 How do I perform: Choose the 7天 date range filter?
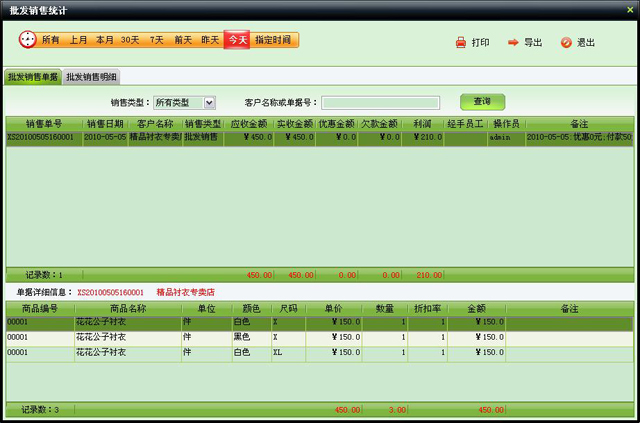tap(157, 40)
